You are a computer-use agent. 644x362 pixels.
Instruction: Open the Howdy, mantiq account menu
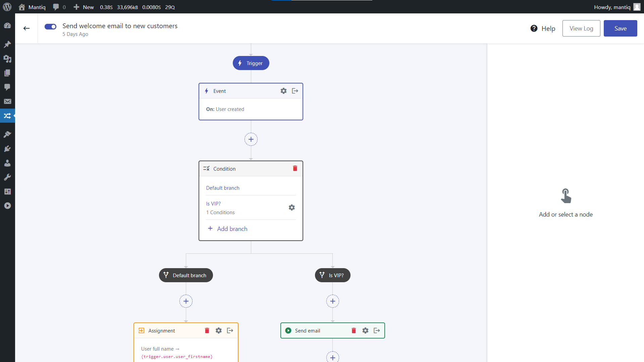pyautogui.click(x=612, y=7)
